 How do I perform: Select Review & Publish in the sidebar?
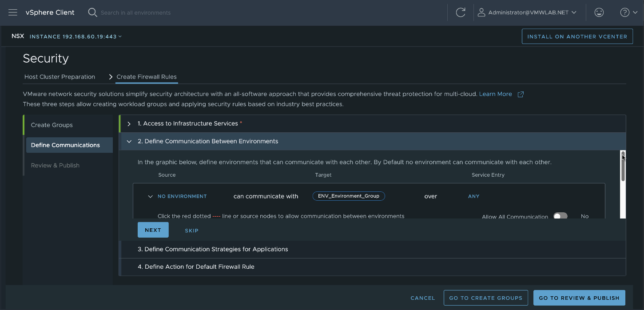tap(55, 165)
